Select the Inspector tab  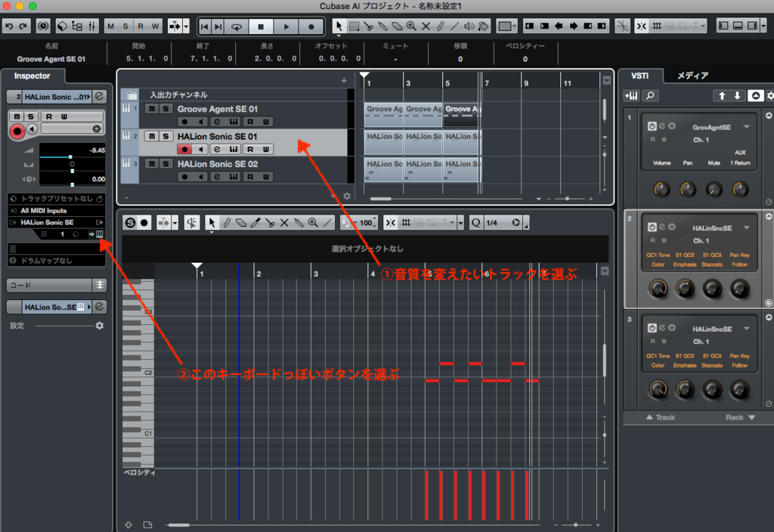coord(32,76)
